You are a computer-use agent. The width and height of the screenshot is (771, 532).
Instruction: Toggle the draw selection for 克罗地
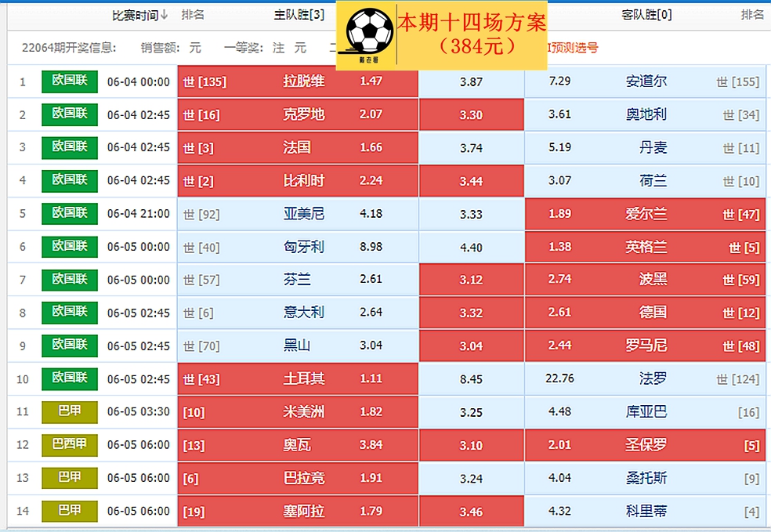[470, 114]
